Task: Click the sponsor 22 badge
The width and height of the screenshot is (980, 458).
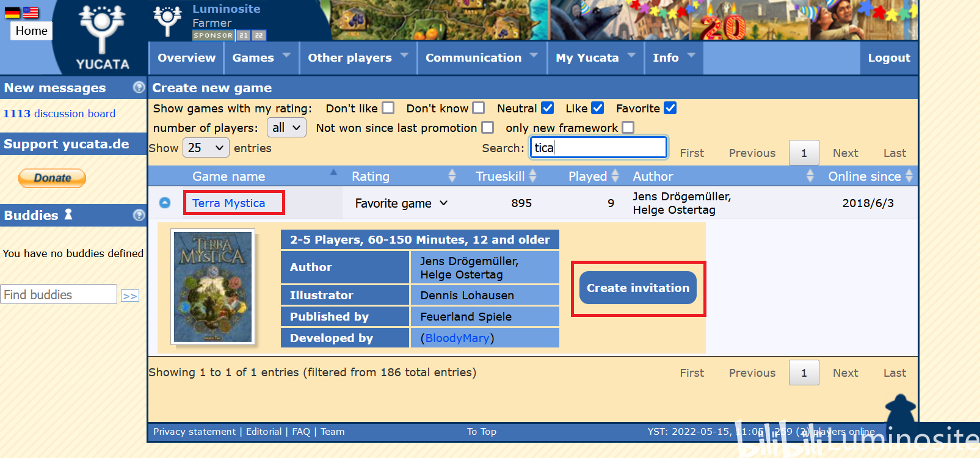Action: pyautogui.click(x=259, y=35)
